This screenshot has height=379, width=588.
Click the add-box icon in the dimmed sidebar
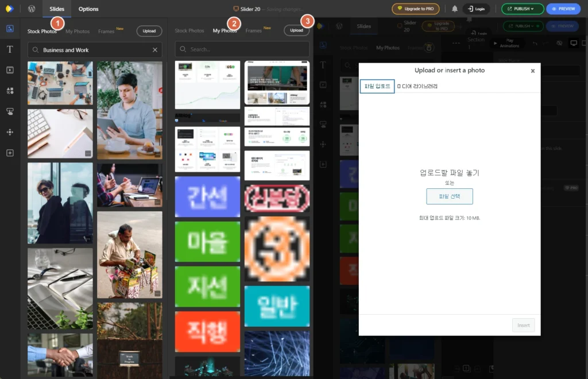coord(323,164)
